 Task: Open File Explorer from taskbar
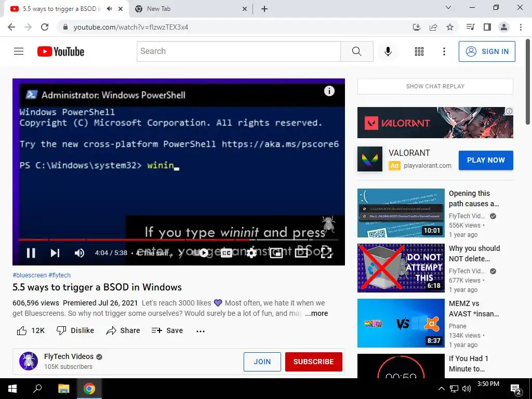point(63,389)
